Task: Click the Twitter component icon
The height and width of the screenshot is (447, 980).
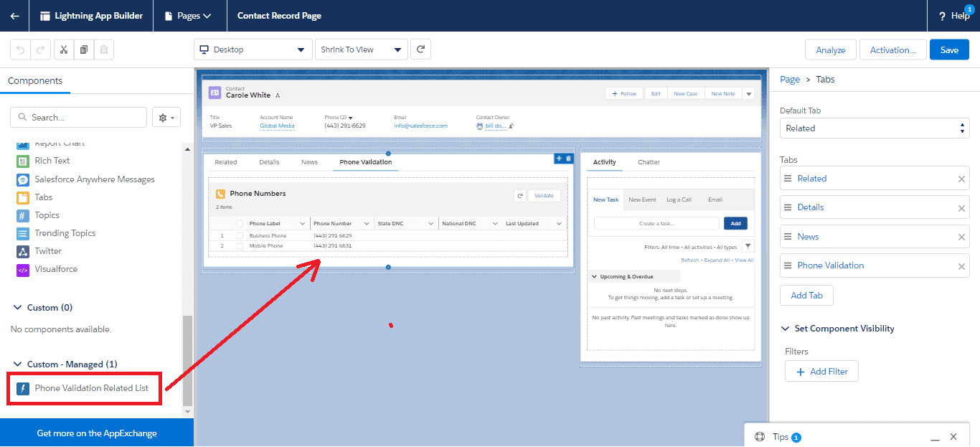Action: pyautogui.click(x=22, y=251)
